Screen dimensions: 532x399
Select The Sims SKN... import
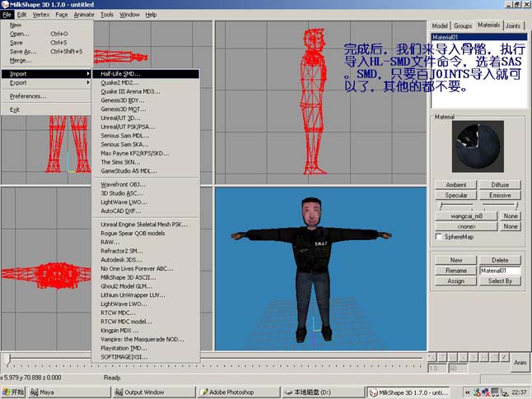point(146,162)
